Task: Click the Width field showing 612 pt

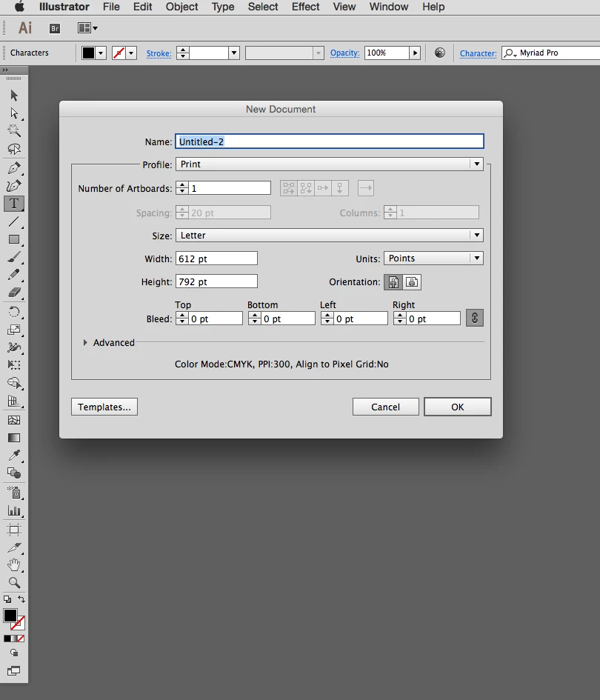Action: pos(216,259)
